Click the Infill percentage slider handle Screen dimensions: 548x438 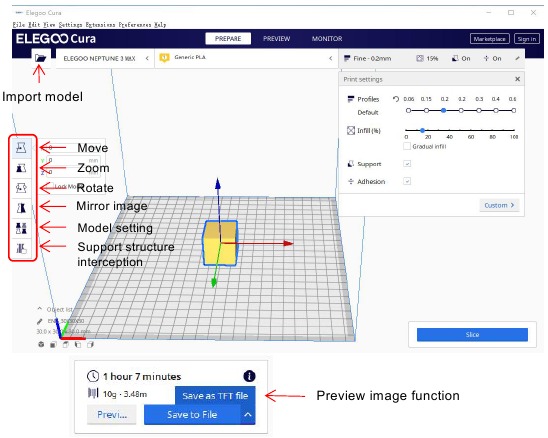pos(423,130)
